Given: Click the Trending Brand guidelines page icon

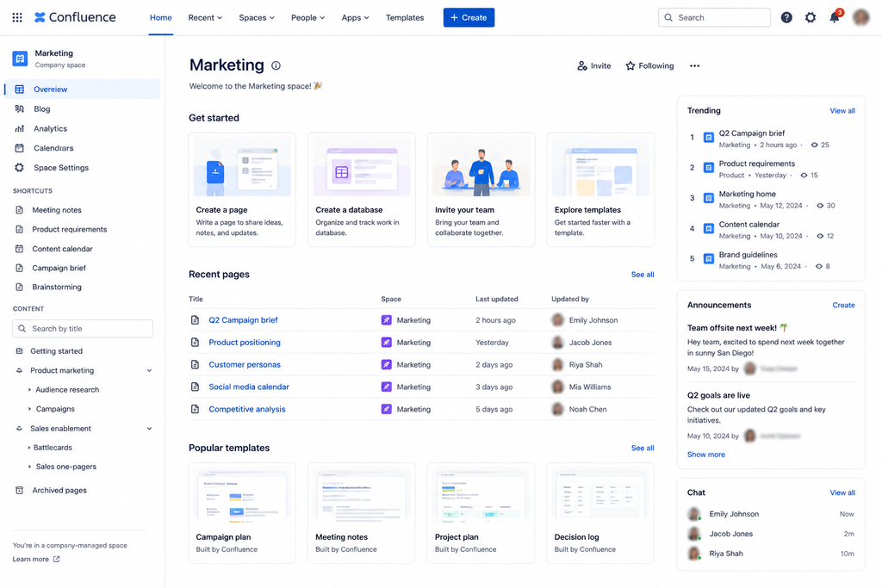Looking at the screenshot, I should pyautogui.click(x=709, y=258).
